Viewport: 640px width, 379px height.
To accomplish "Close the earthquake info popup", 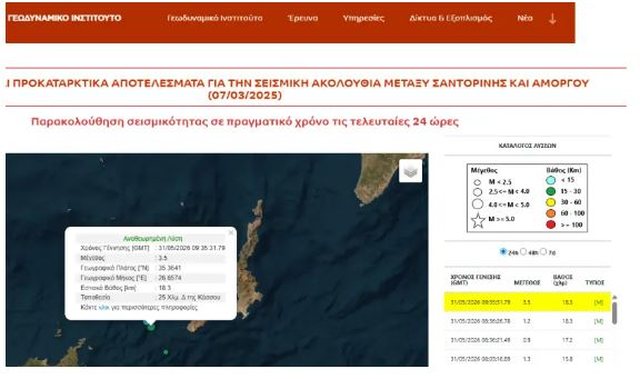I will tap(231, 233).
